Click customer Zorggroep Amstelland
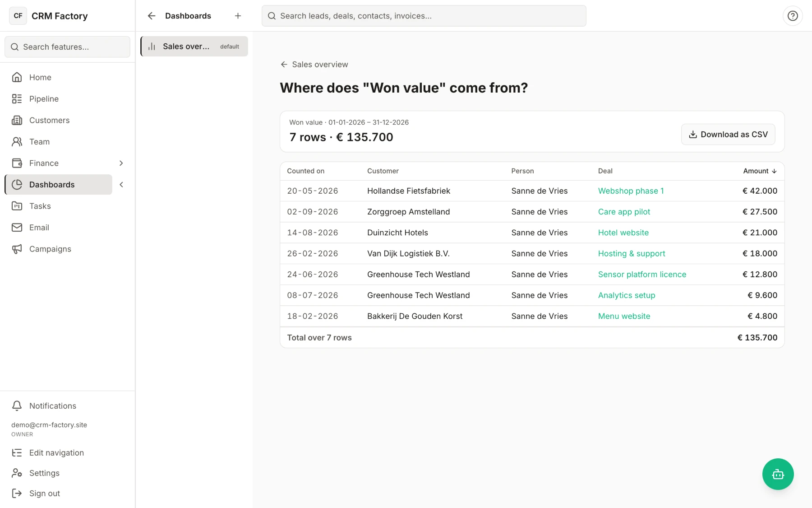Screen dimensions: 812x508 pos(408,212)
